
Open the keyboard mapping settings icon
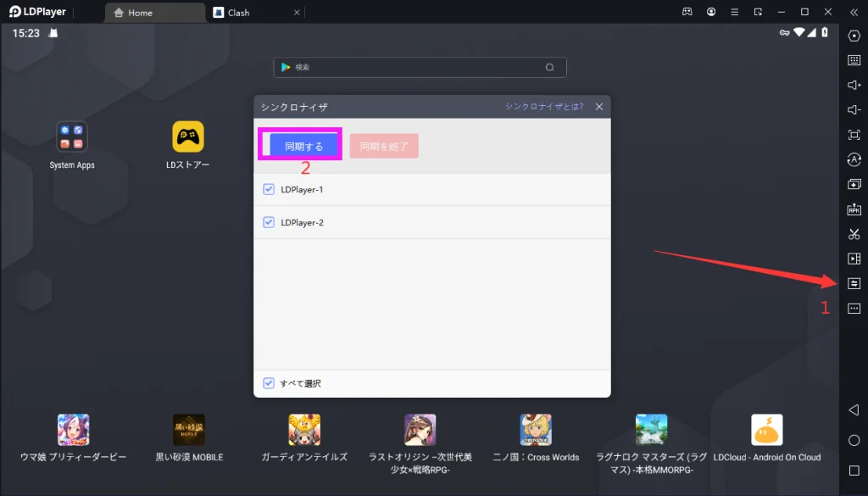(x=854, y=60)
